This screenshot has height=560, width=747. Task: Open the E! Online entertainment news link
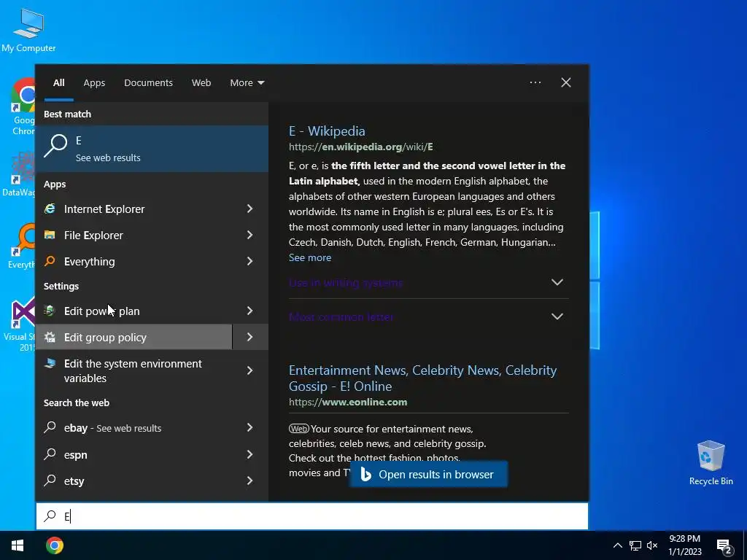(422, 378)
